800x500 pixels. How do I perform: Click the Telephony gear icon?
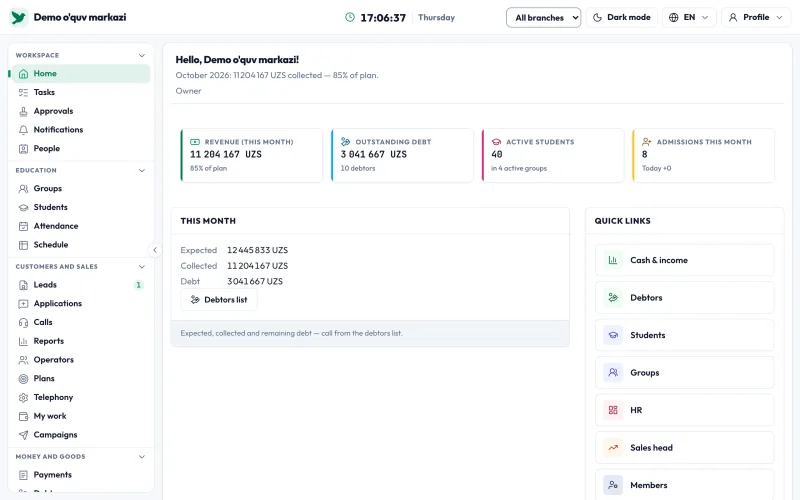(x=23, y=397)
